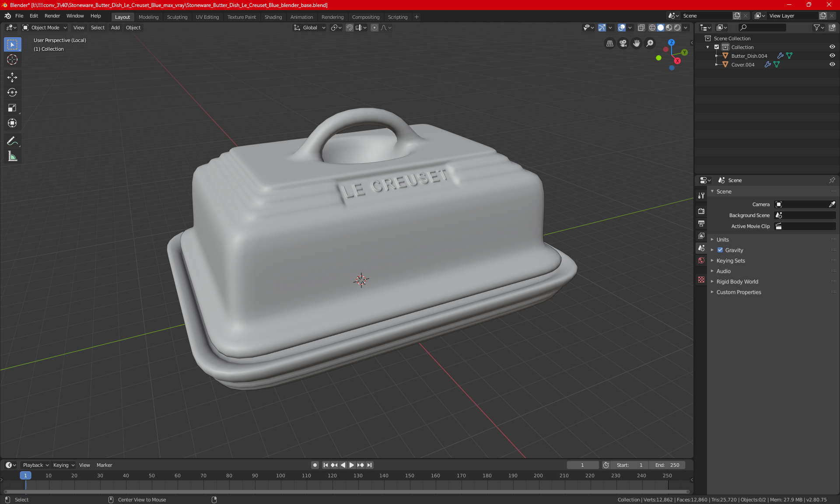Expand the Rigid Body World panel
This screenshot has width=840, height=504.
(737, 281)
